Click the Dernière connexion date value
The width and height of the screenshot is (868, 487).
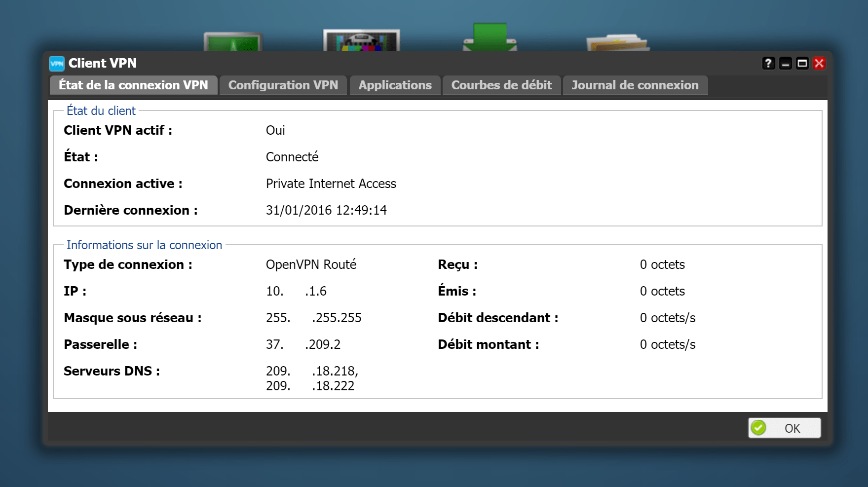click(x=326, y=210)
